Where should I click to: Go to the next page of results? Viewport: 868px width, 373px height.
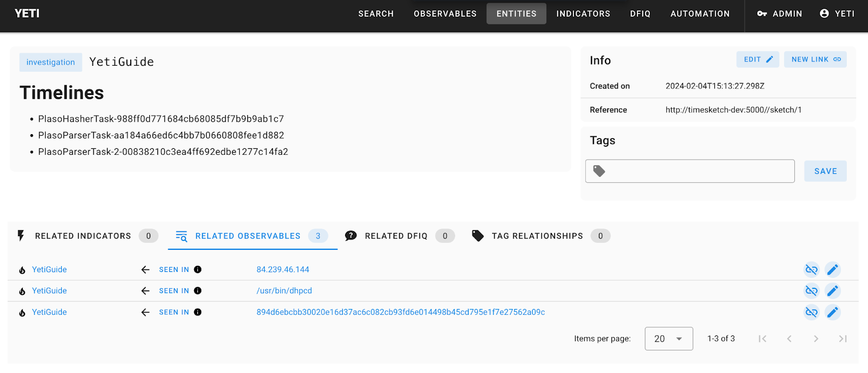pyautogui.click(x=816, y=339)
